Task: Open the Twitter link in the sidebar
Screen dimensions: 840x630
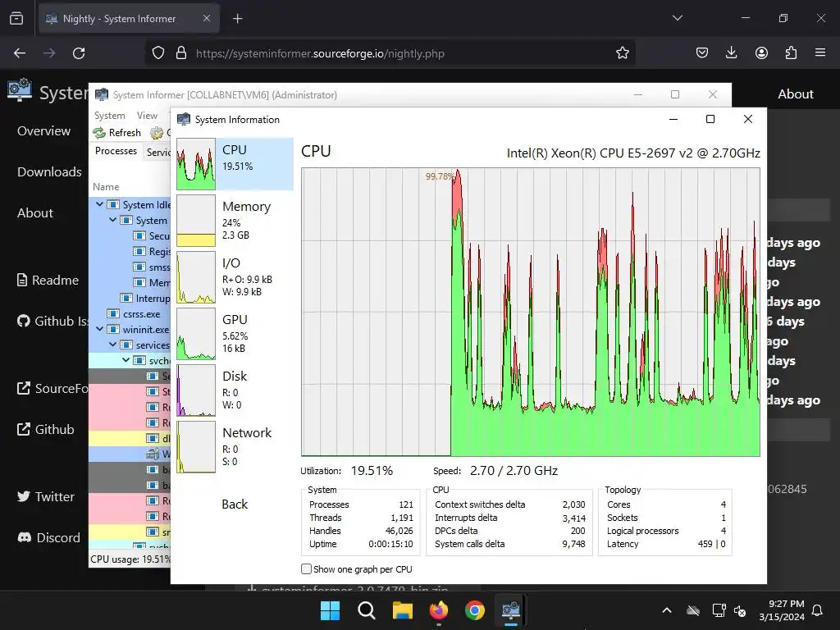Action: click(46, 496)
